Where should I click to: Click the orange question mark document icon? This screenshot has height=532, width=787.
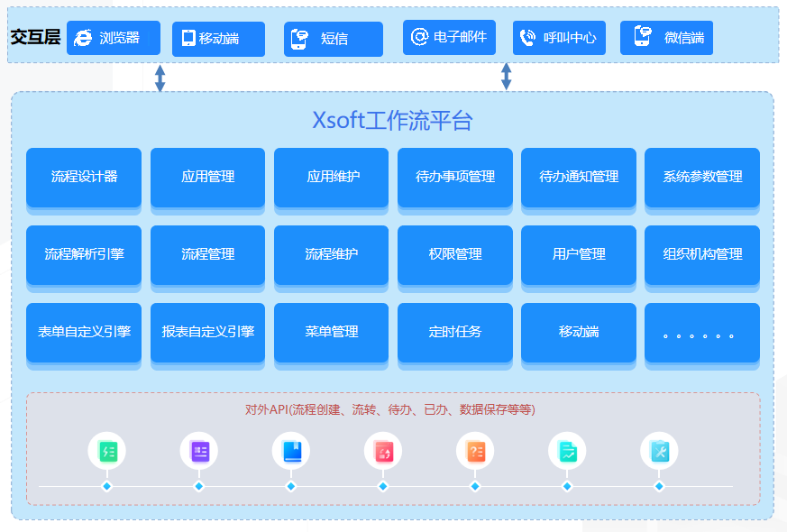(x=475, y=451)
